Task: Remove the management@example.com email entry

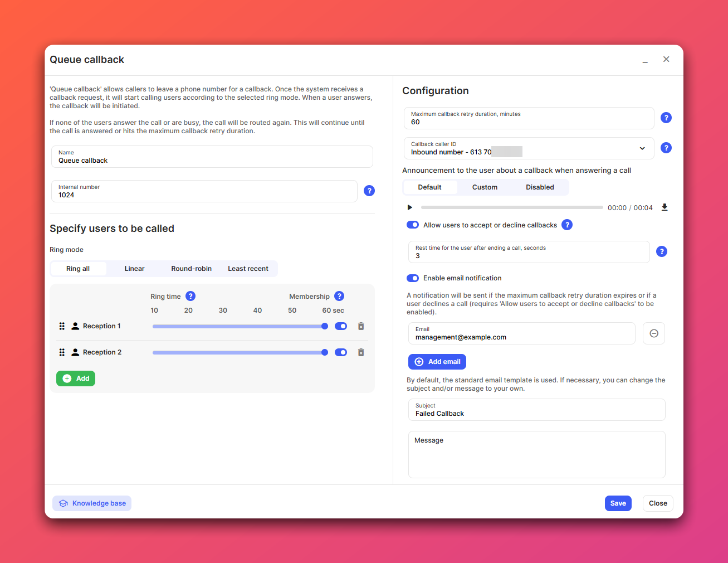Action: point(653,333)
